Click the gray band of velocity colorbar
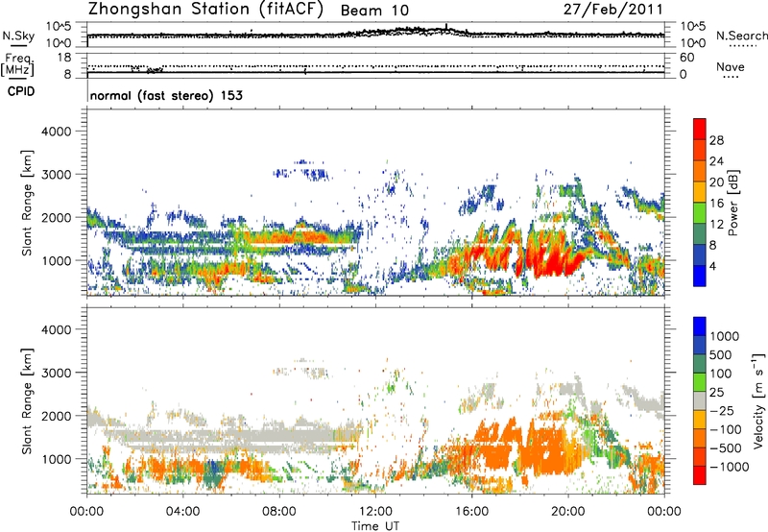The image size is (768, 532). 700,400
